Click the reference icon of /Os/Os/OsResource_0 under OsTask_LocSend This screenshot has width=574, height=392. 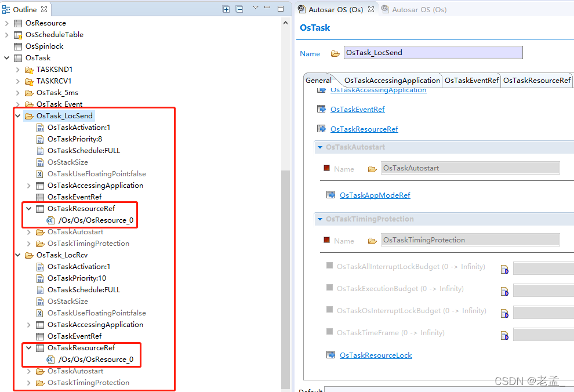pyautogui.click(x=50, y=220)
